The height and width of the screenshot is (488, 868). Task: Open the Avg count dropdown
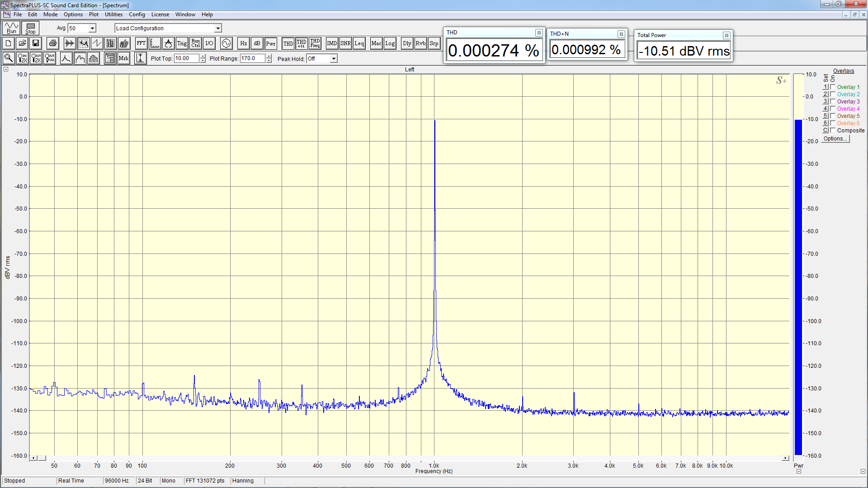pyautogui.click(x=92, y=28)
